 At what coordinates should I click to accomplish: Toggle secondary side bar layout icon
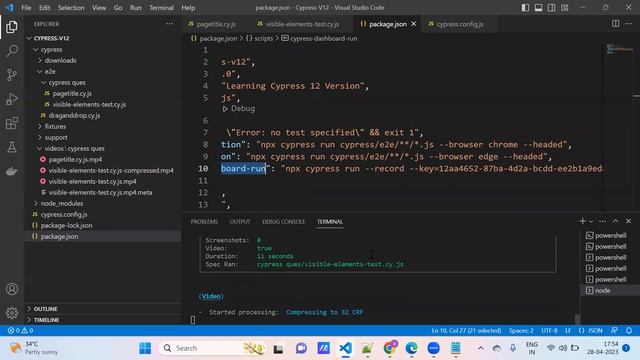(551, 7)
